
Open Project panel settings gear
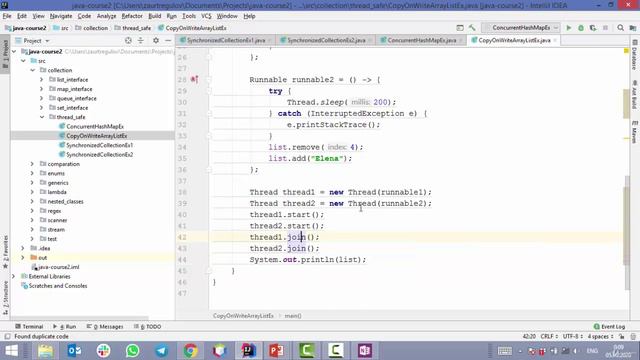point(156,40)
